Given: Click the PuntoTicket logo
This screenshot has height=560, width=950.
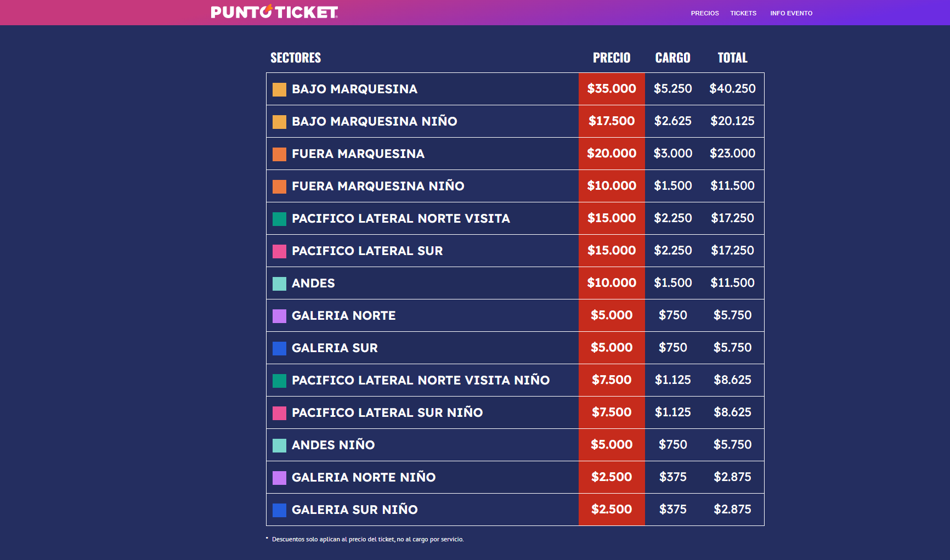Looking at the screenshot, I should click(274, 12).
